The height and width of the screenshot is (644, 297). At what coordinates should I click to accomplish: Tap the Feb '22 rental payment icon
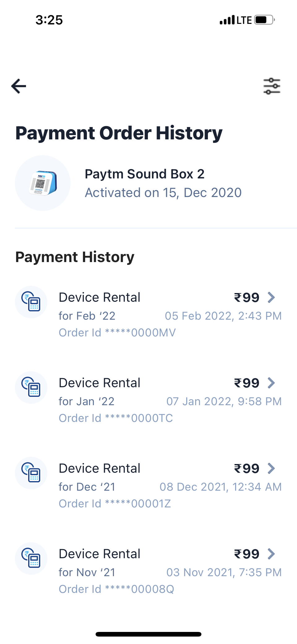[x=31, y=302]
